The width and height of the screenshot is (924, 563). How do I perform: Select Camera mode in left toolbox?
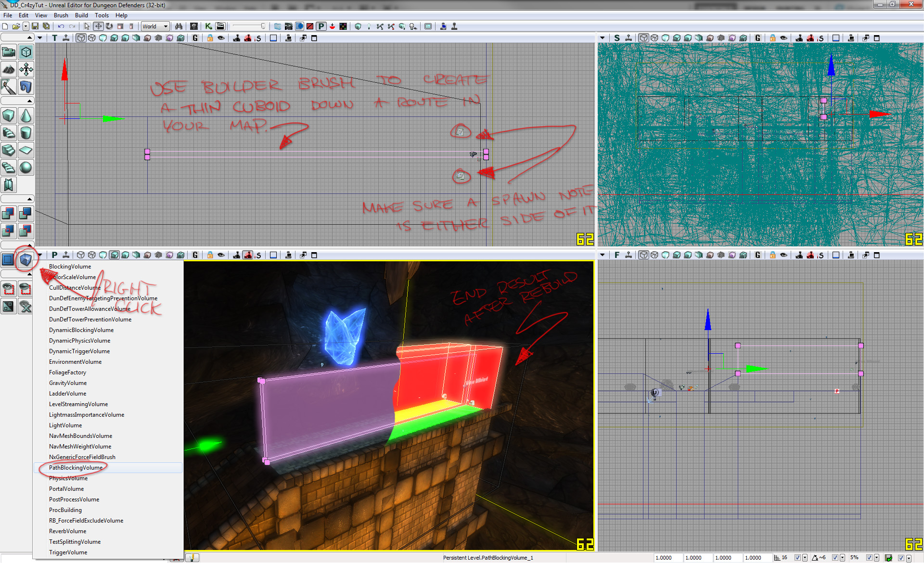coord(9,52)
